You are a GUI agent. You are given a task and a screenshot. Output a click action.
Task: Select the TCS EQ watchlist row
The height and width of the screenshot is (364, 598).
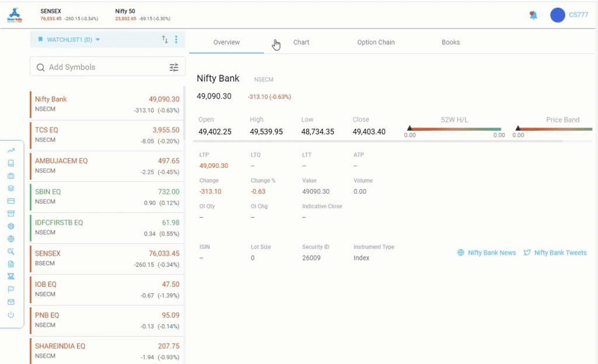107,135
